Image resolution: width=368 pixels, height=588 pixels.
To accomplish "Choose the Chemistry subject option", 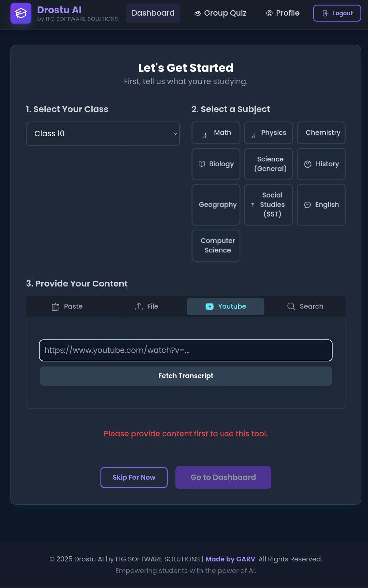I will click(x=321, y=133).
